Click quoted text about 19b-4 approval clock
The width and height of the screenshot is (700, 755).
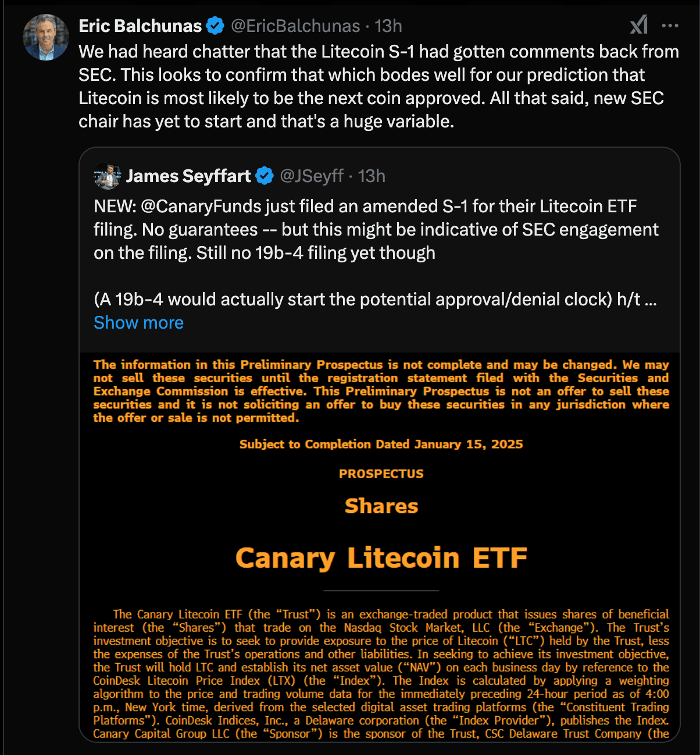(366, 300)
